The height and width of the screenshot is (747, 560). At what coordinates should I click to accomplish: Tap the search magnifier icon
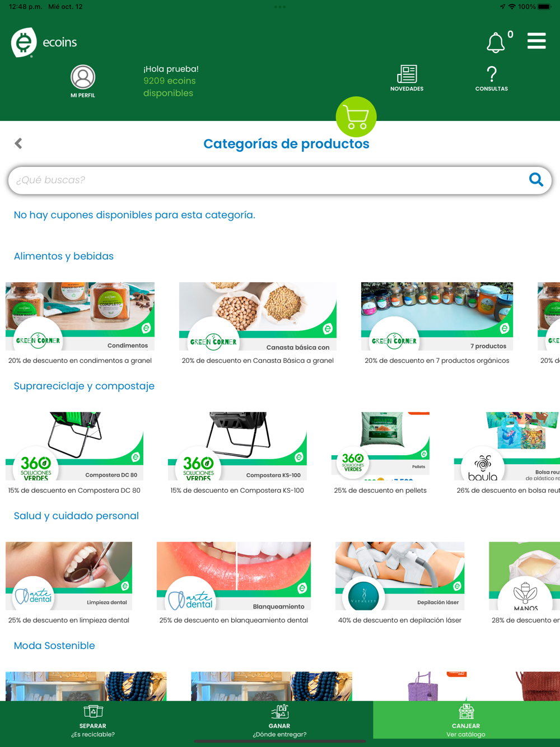536,180
